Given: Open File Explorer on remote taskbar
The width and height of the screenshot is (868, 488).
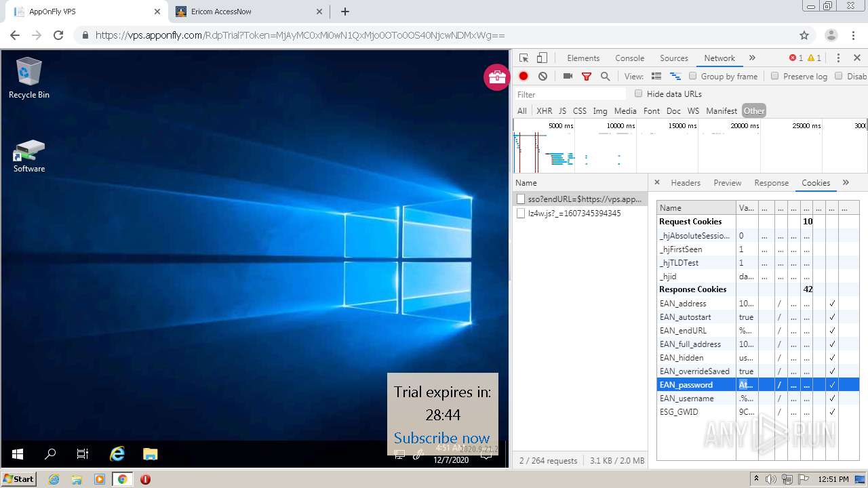Looking at the screenshot, I should coord(150,454).
